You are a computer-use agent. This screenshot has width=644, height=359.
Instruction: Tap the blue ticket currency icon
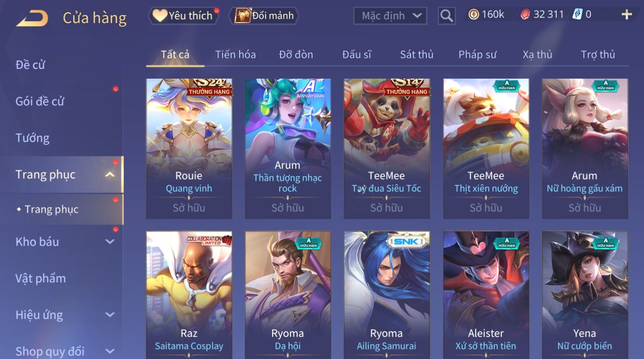coord(577,15)
